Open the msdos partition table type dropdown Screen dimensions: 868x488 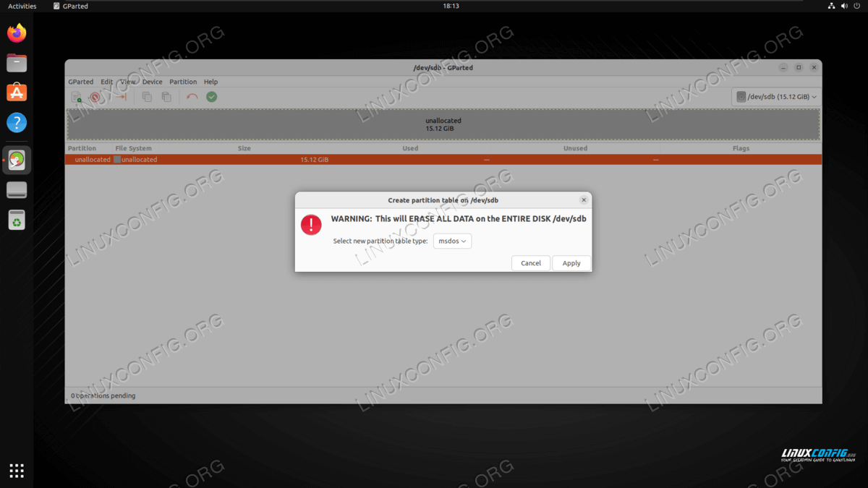[x=453, y=241]
